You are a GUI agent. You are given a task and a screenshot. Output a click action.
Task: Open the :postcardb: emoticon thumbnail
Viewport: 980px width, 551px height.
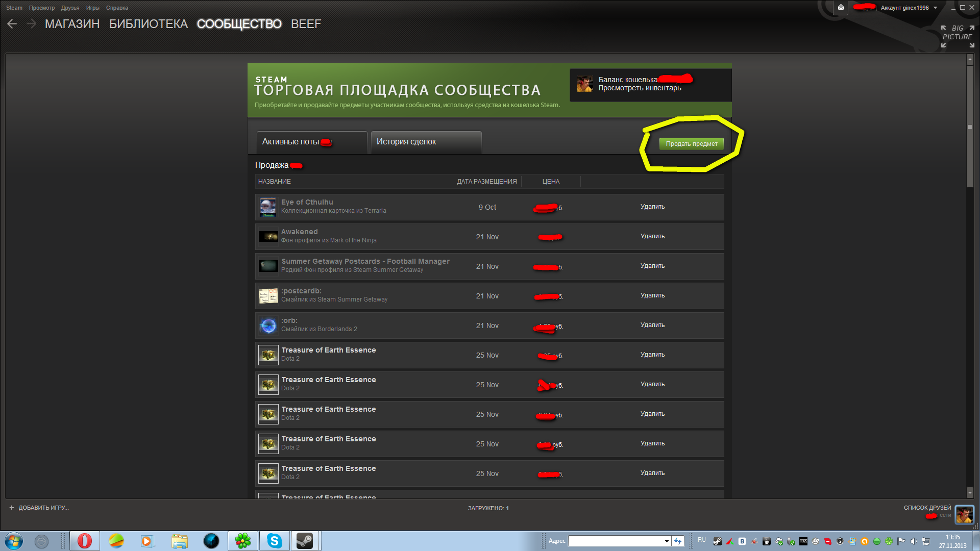click(268, 296)
